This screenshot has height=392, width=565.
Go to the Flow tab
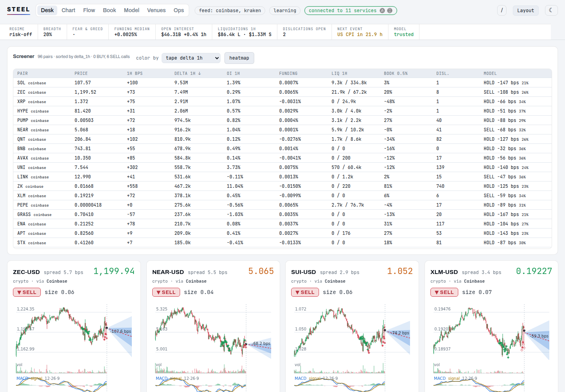pos(89,10)
